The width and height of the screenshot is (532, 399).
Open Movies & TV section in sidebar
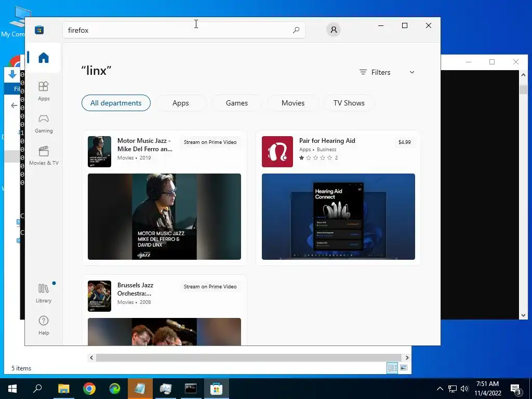44,155
